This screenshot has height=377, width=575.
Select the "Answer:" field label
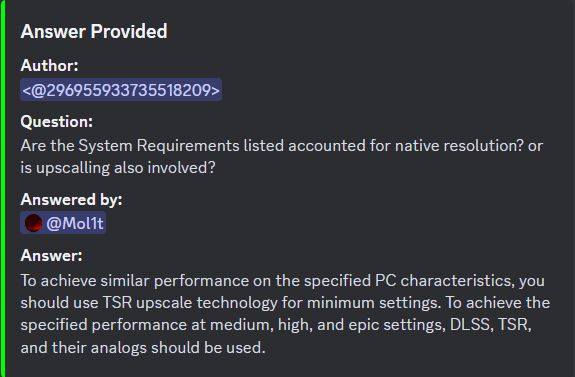(52, 255)
